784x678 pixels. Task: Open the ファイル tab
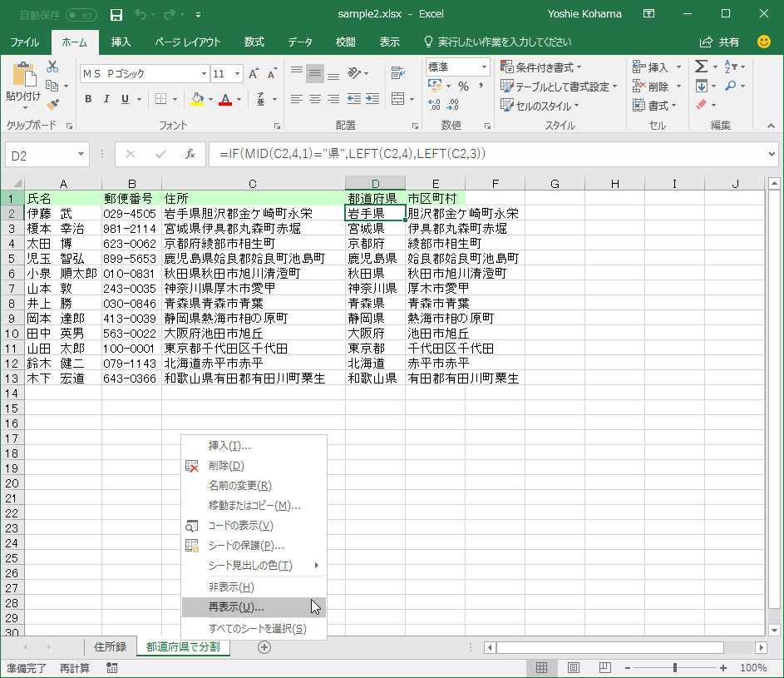pos(24,42)
